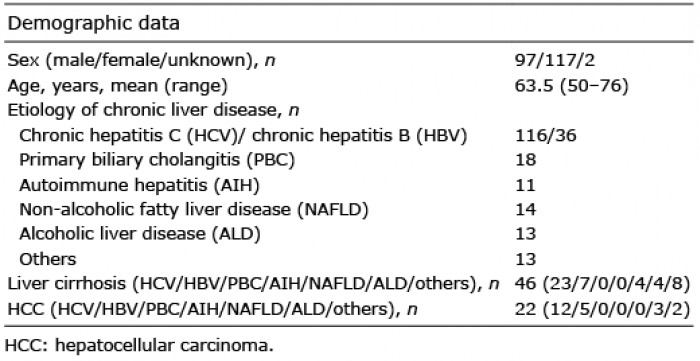Image resolution: width=700 pixels, height=361 pixels.
Task: Click the value 97/117/2
Action: tap(555, 61)
